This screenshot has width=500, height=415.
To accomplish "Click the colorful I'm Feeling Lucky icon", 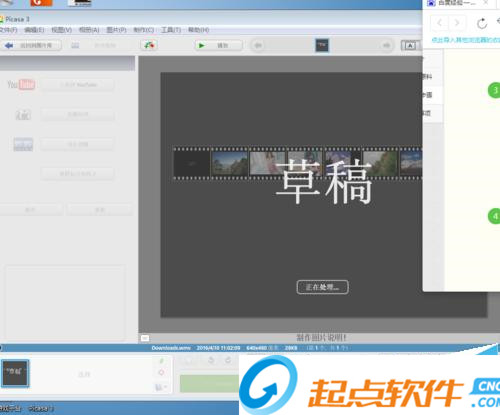I will tap(149, 45).
